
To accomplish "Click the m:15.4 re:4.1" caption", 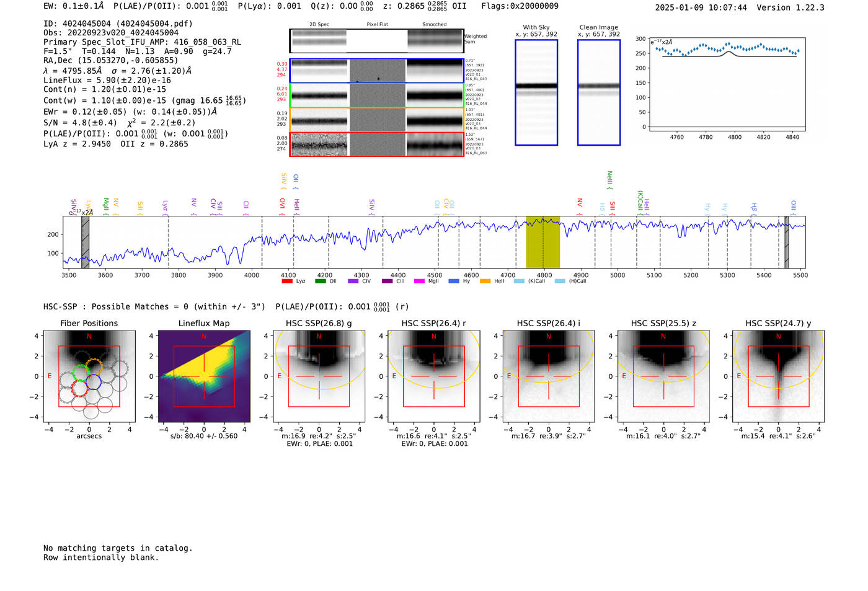I will [779, 436].
